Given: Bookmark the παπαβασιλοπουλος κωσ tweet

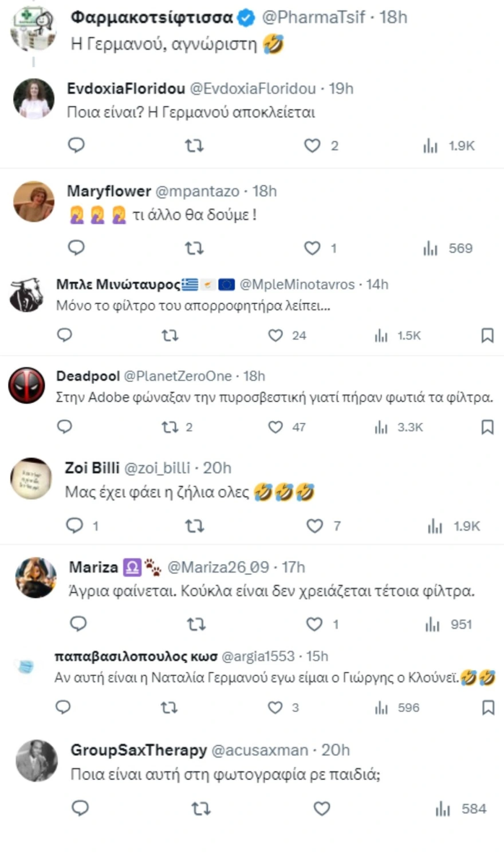Looking at the screenshot, I should (x=488, y=708).
